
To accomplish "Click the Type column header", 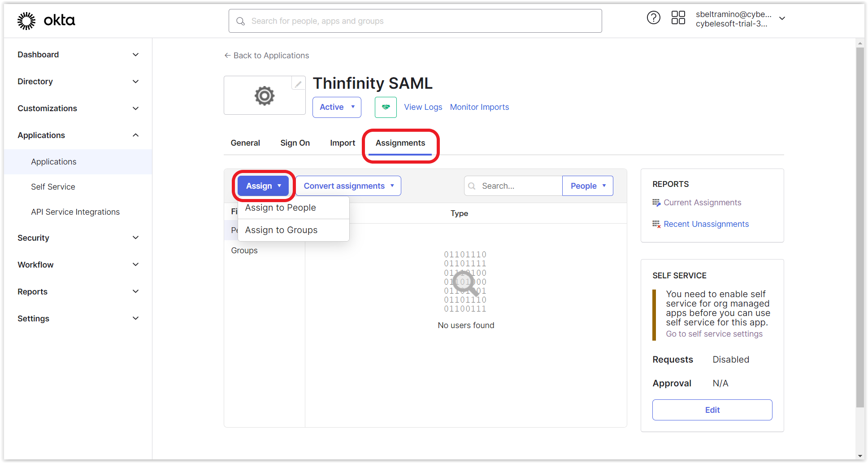I will click(459, 213).
